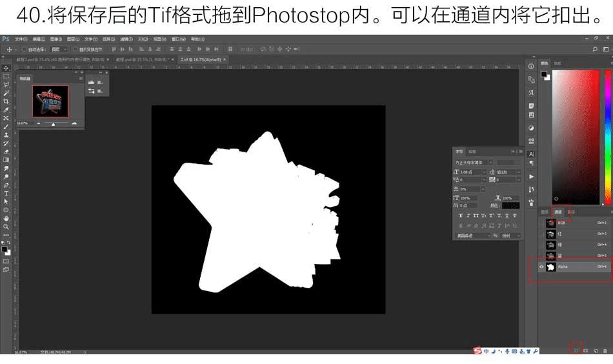Choose the Magic Wand tool
The image size is (613, 364).
pos(6,93)
